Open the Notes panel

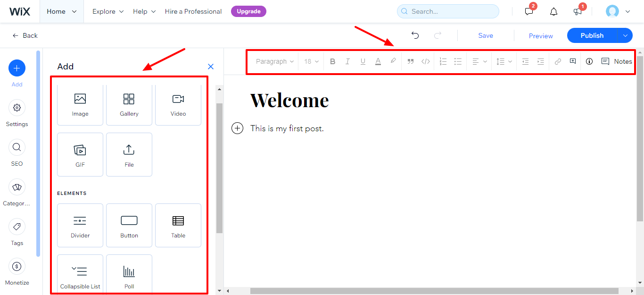pyautogui.click(x=617, y=61)
